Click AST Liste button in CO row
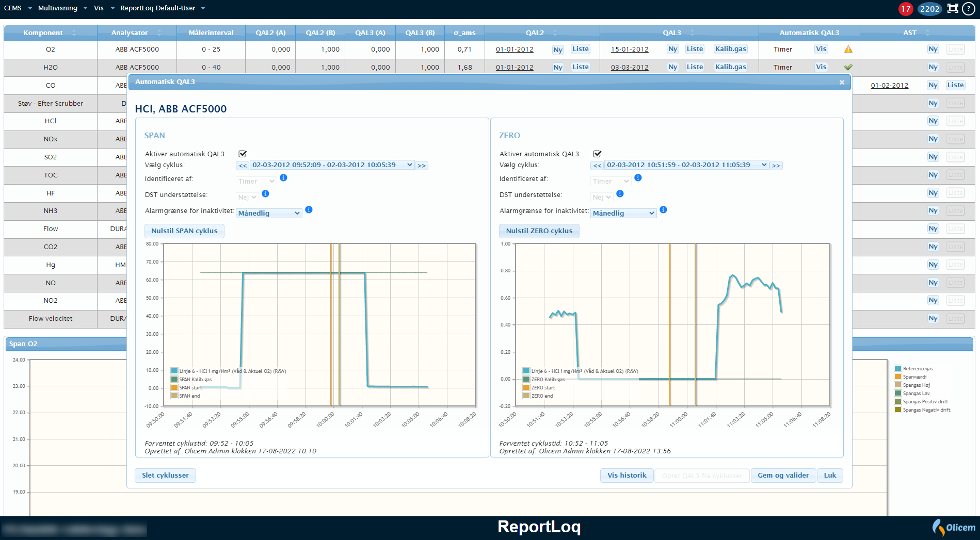Image resolution: width=980 pixels, height=540 pixels. pos(955,85)
